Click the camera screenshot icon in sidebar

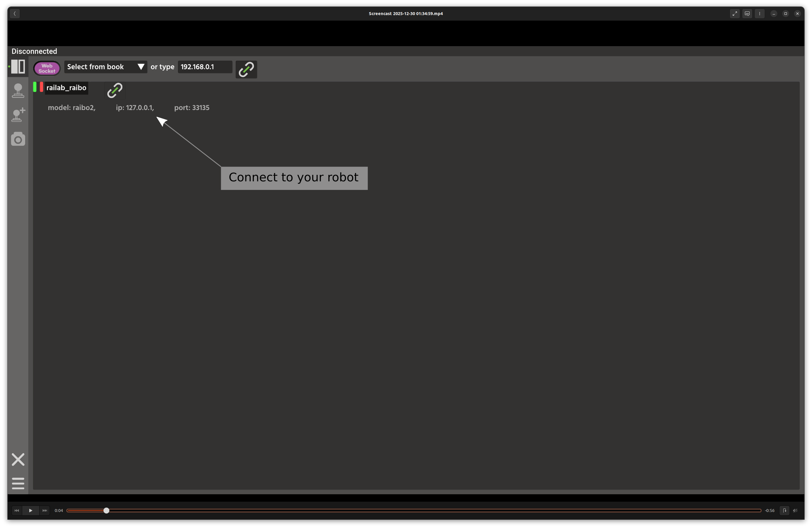pyautogui.click(x=18, y=139)
